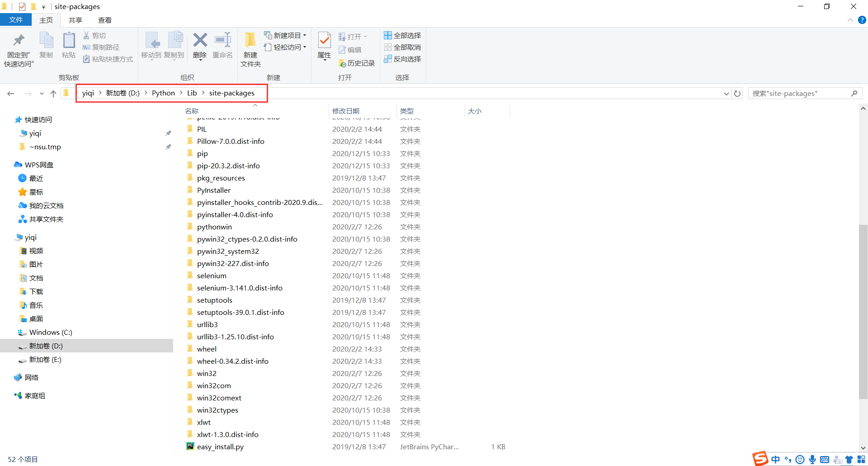This screenshot has width=868, height=466.
Task: Toggle Sogou Chinese (中) input mode
Action: click(x=776, y=460)
